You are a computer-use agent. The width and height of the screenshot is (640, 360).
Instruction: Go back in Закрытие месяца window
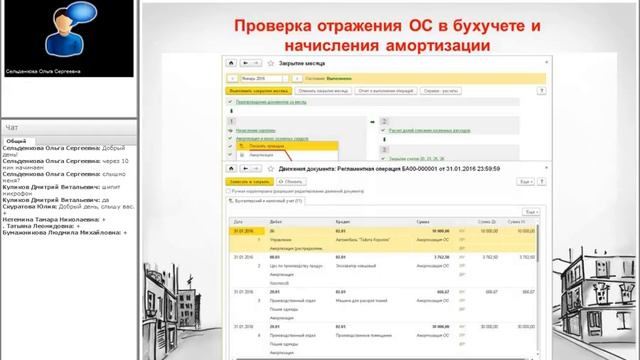click(x=245, y=63)
